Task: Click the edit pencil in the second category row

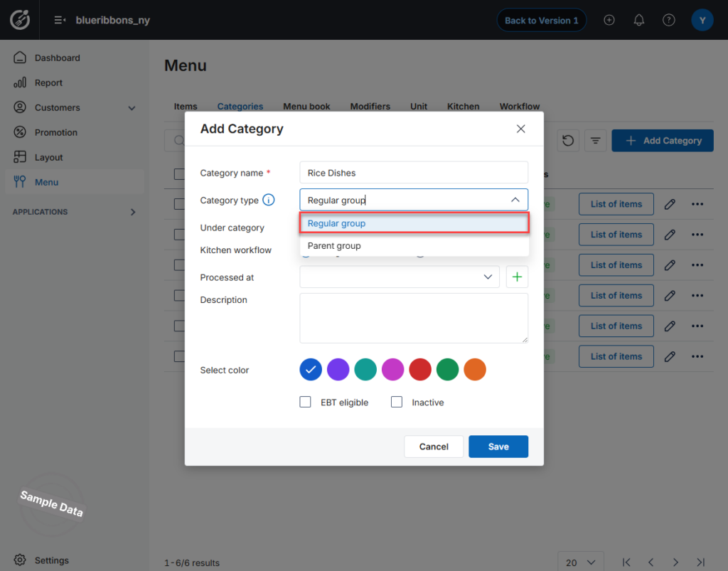Action: click(x=670, y=235)
